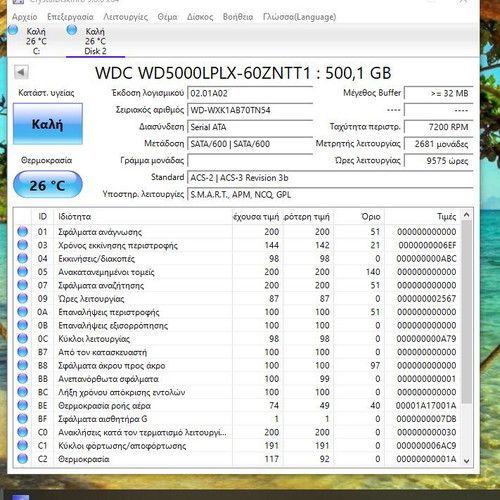The height and width of the screenshot is (500, 500).
Task: Open the Αρχείο menu
Action: [25, 17]
